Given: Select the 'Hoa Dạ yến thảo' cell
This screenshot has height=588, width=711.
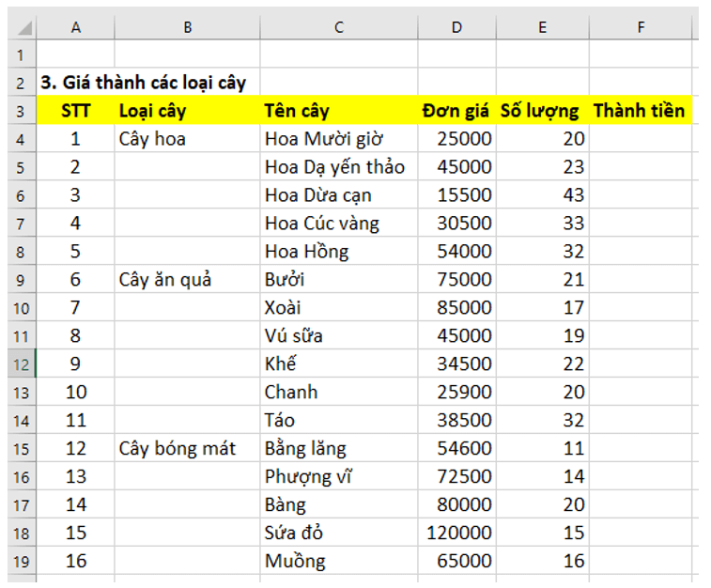Looking at the screenshot, I should [x=334, y=167].
